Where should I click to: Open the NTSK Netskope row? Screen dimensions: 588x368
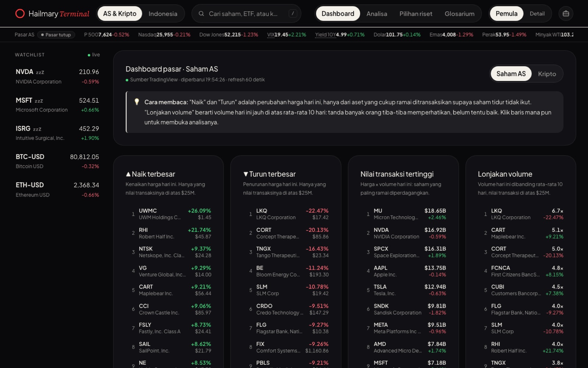(x=169, y=252)
